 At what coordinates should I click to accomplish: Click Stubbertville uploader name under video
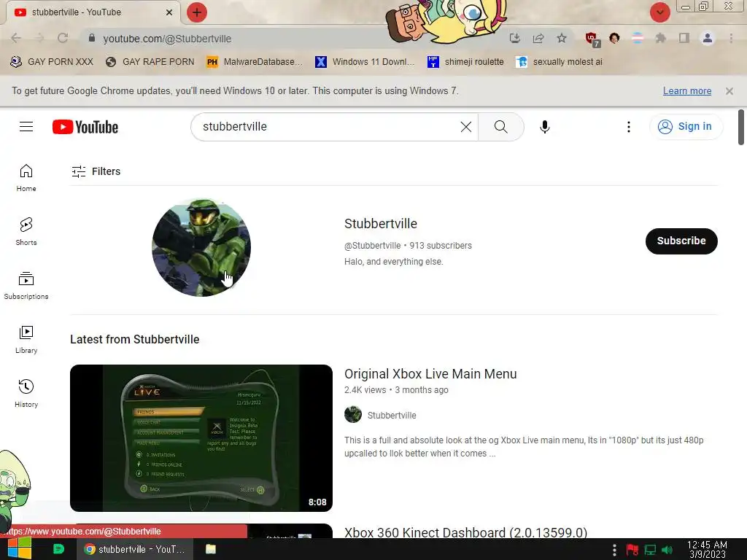392,415
